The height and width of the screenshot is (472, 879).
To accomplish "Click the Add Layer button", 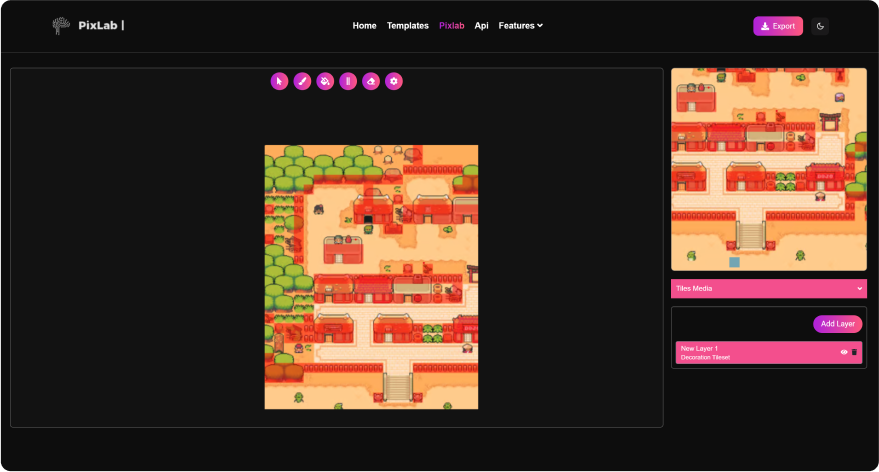I will point(837,324).
